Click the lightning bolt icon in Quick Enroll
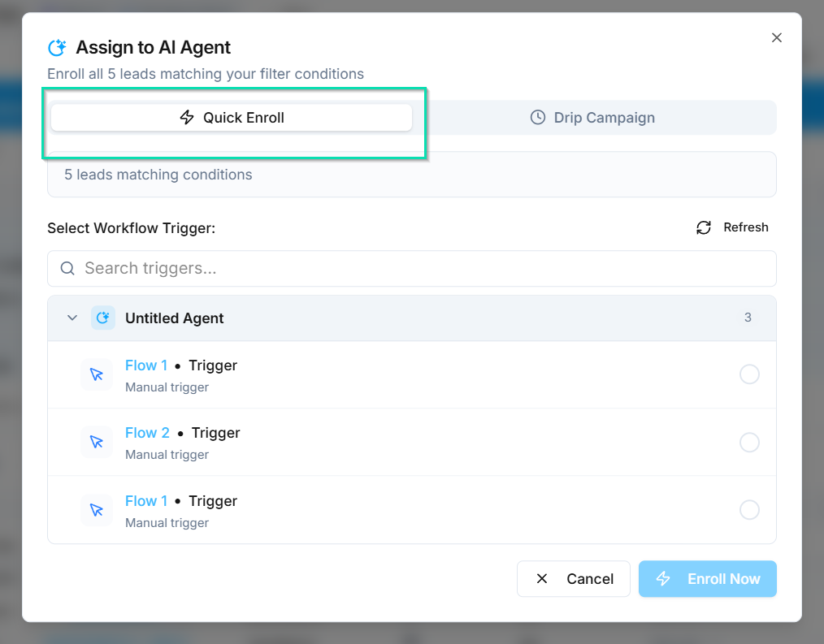 187,118
